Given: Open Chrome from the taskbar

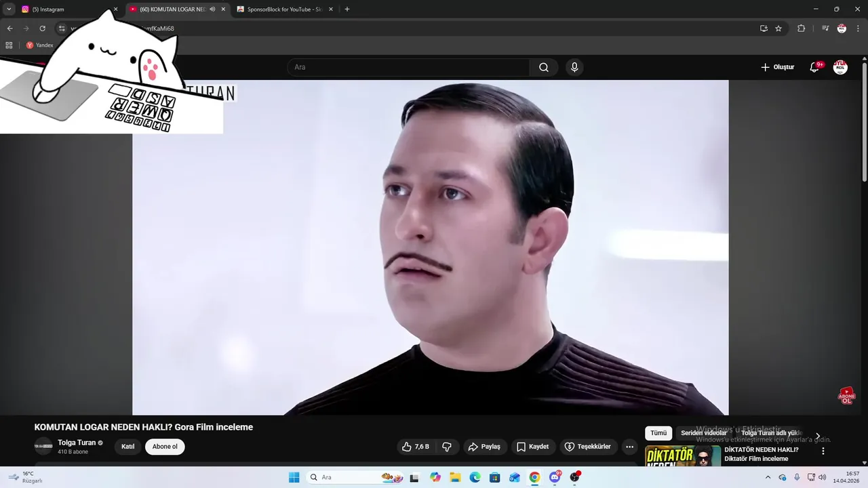Looking at the screenshot, I should coord(534,477).
